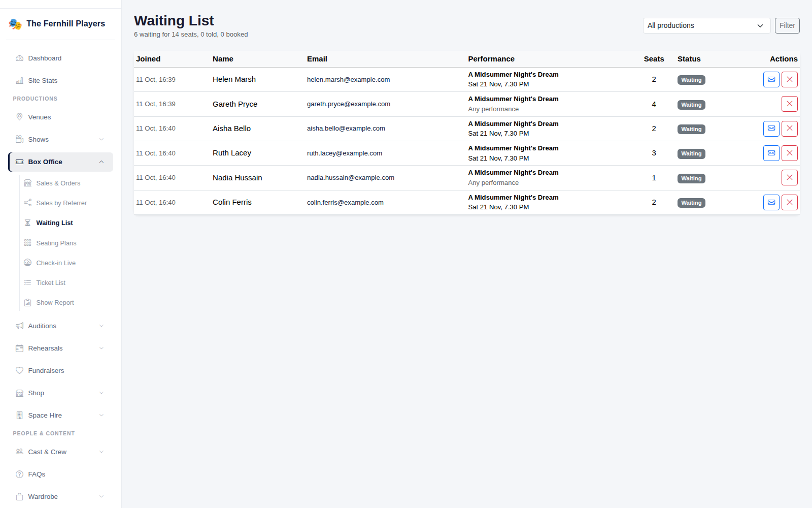Email Helen Marsh using the envelope icon
Viewport: 812px width, 508px height.
pyautogui.click(x=771, y=80)
